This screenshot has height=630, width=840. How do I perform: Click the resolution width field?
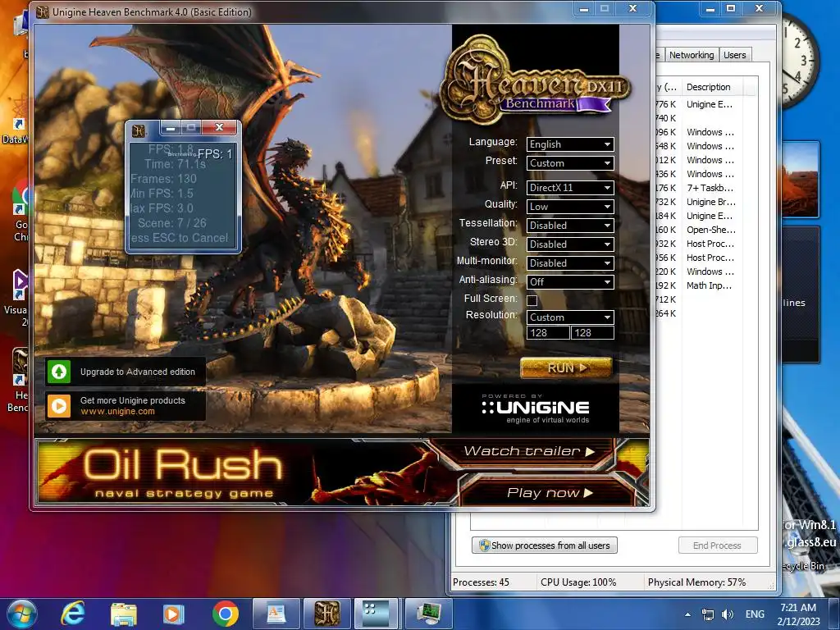click(548, 333)
